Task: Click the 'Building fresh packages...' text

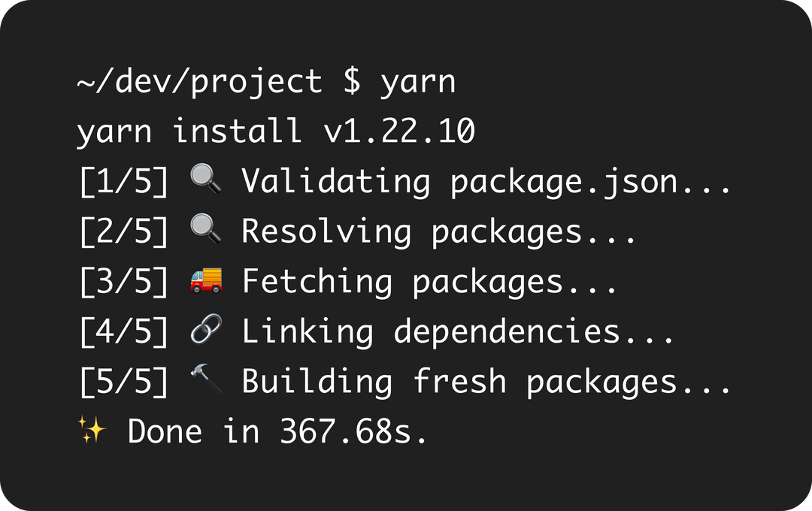Action: 486,381
